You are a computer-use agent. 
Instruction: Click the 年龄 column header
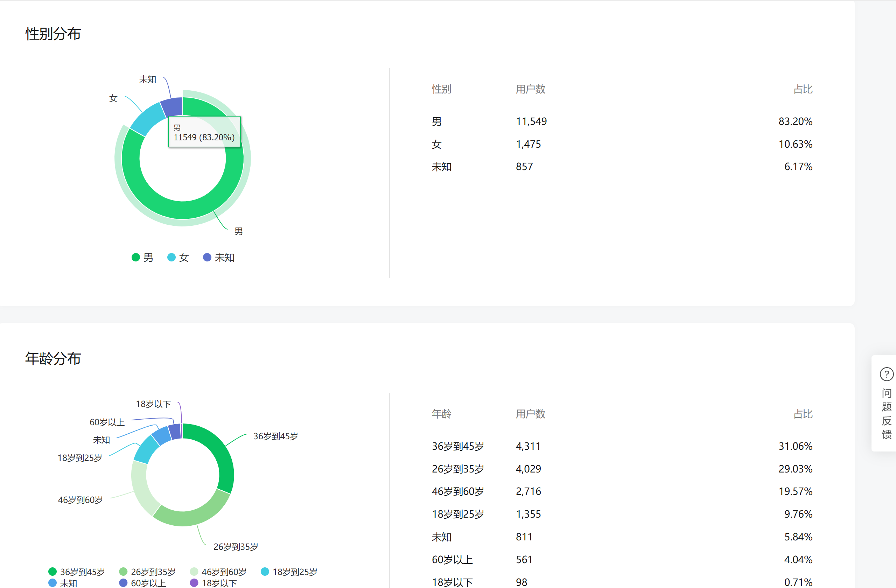point(442,414)
